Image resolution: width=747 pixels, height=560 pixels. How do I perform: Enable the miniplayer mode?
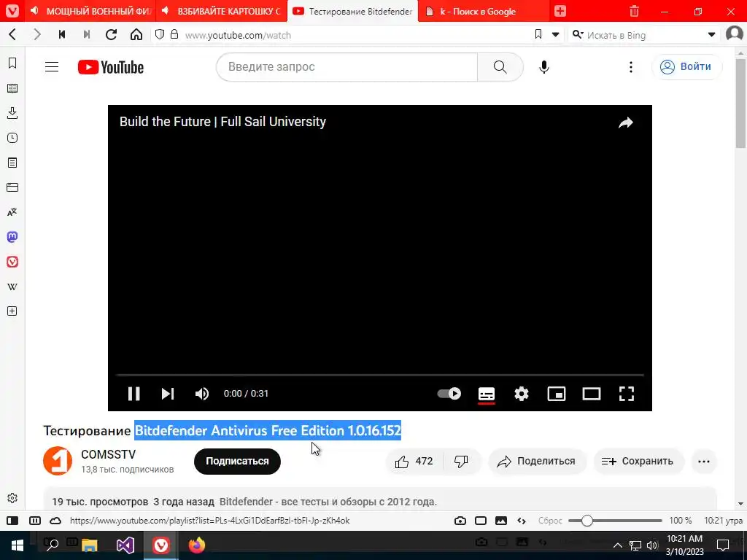557,394
